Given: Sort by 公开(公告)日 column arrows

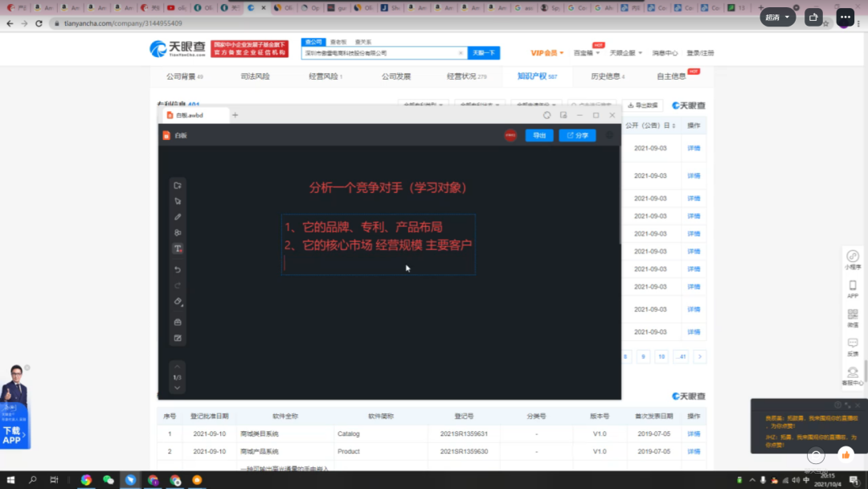Looking at the screenshot, I should click(x=674, y=125).
